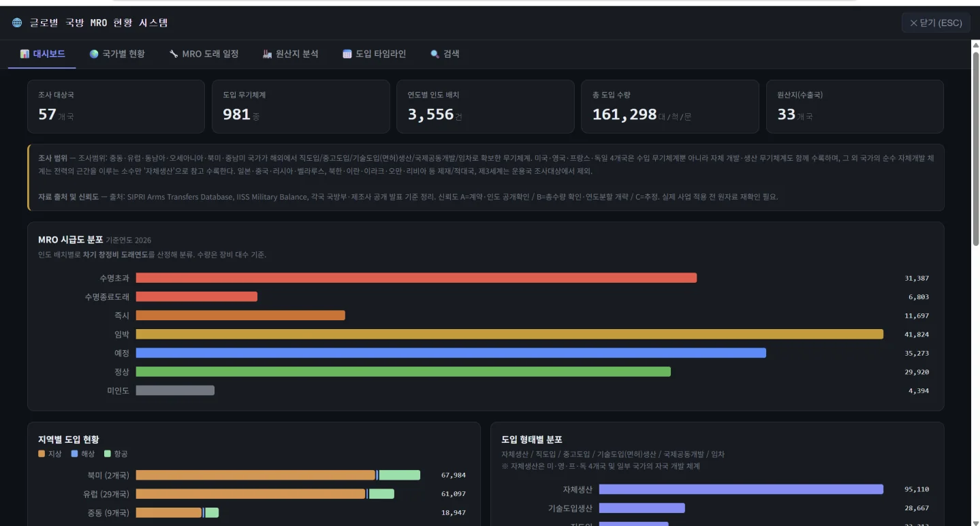Select the 연도별 인도 배치 3,556건 card
This screenshot has width=980, height=526.
486,106
